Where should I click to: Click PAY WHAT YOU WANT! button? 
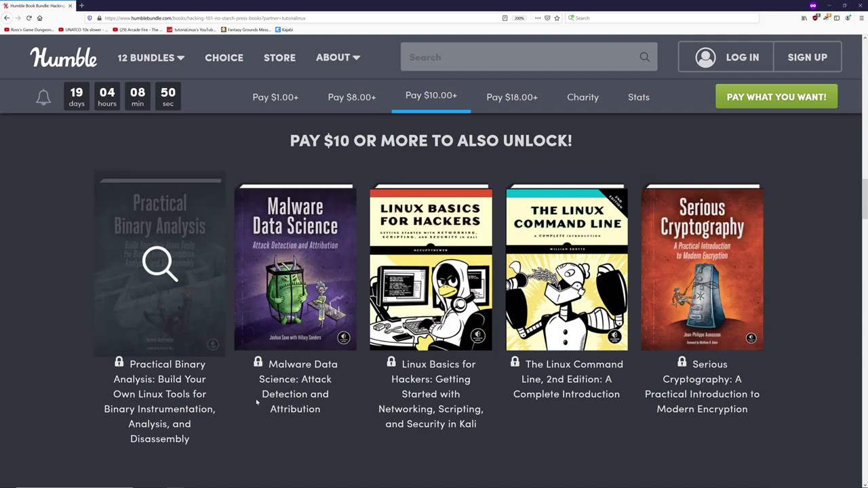776,97
